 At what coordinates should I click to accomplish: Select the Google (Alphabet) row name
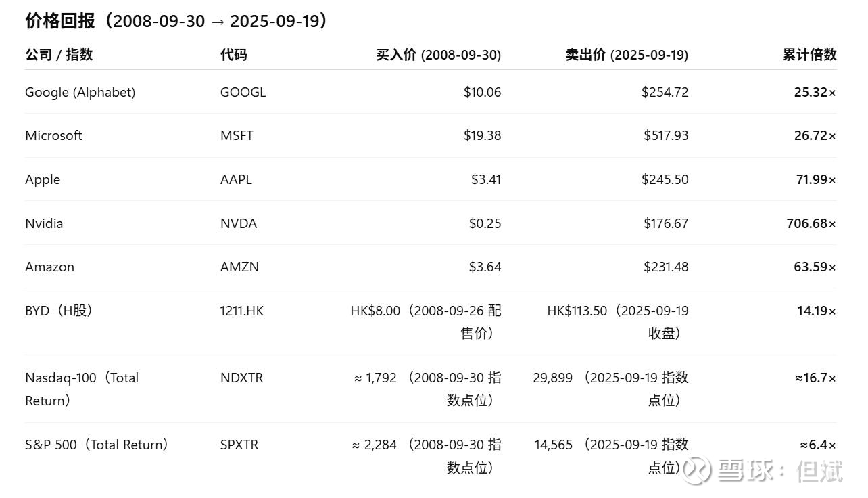(80, 92)
